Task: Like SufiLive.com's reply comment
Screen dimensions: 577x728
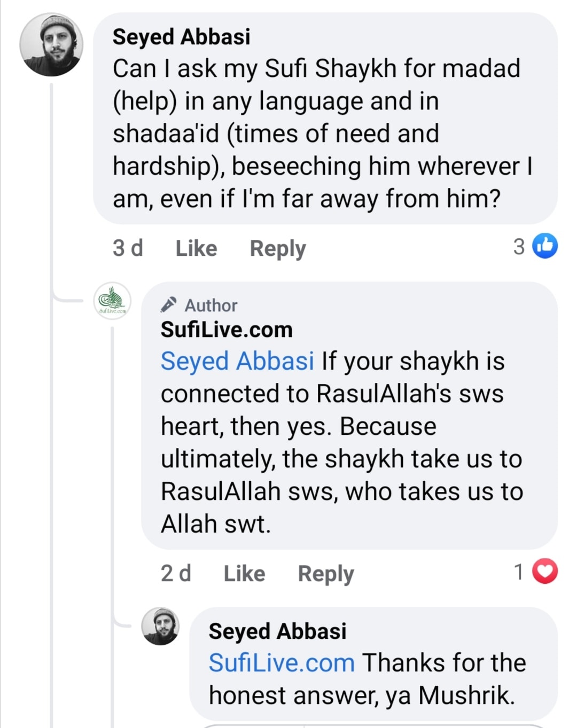Action: pos(244,574)
